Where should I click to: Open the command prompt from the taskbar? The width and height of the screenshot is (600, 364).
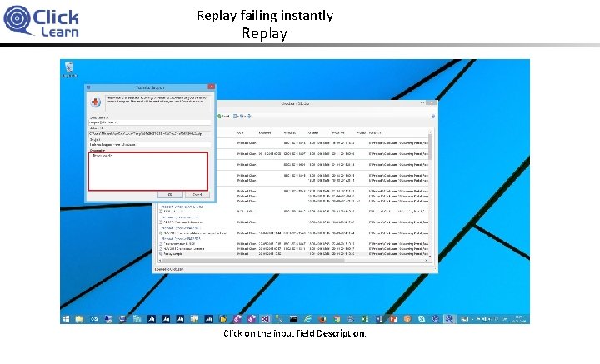point(293,319)
